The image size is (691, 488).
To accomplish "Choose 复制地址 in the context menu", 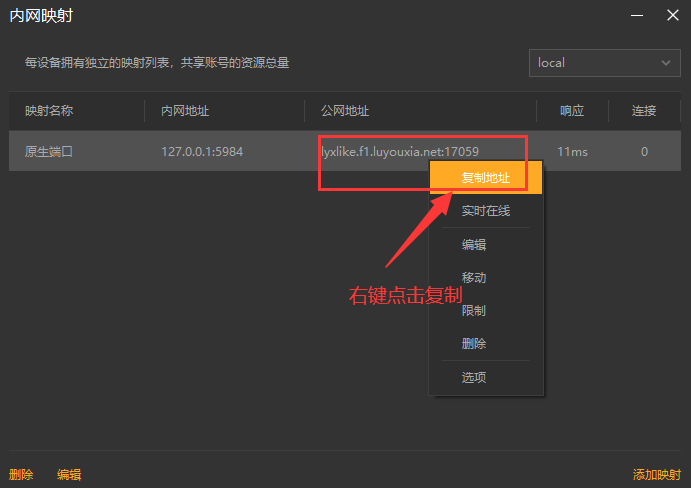I will click(486, 177).
